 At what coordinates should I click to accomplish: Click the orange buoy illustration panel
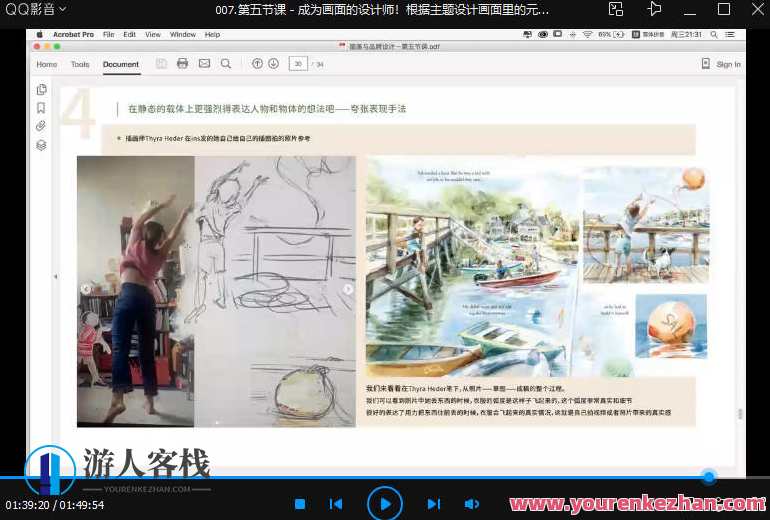point(671,326)
